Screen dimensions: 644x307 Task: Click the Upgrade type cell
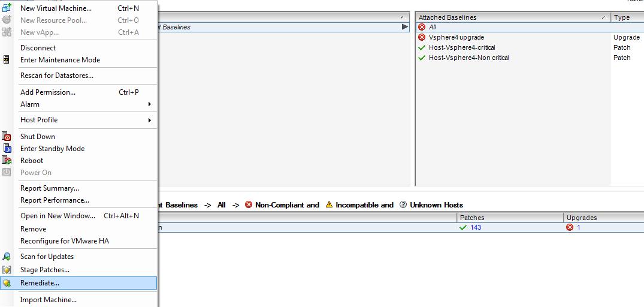[x=627, y=37]
